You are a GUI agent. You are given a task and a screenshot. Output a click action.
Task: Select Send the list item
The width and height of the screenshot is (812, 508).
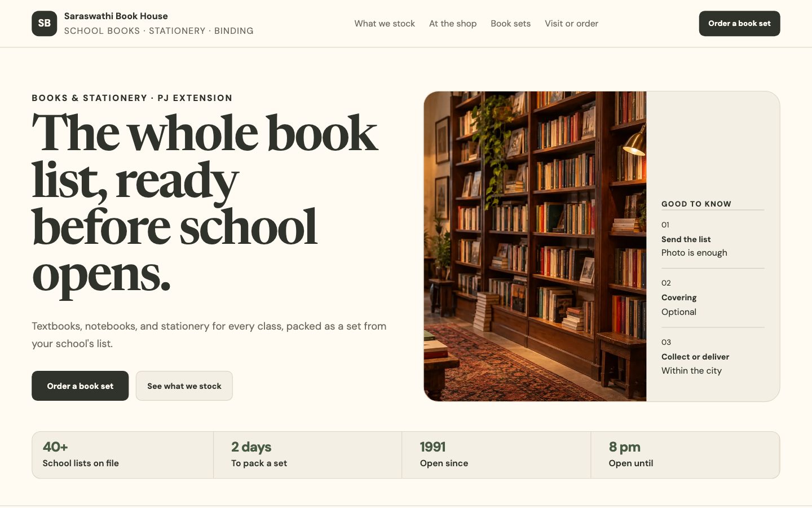[x=686, y=239]
